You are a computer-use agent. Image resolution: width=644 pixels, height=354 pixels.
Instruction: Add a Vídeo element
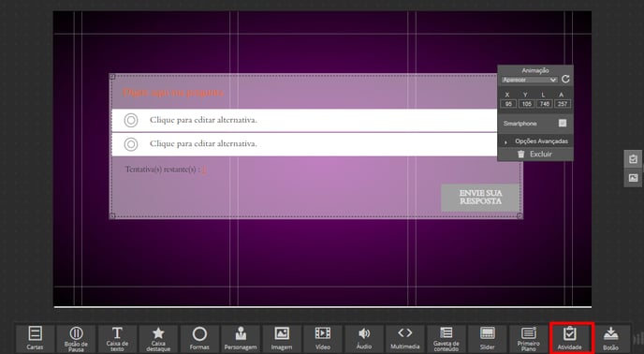(323, 338)
